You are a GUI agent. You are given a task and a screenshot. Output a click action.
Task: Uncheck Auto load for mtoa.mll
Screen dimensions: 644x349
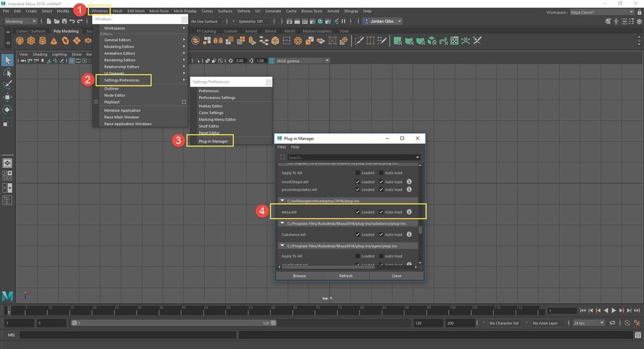[x=381, y=212]
